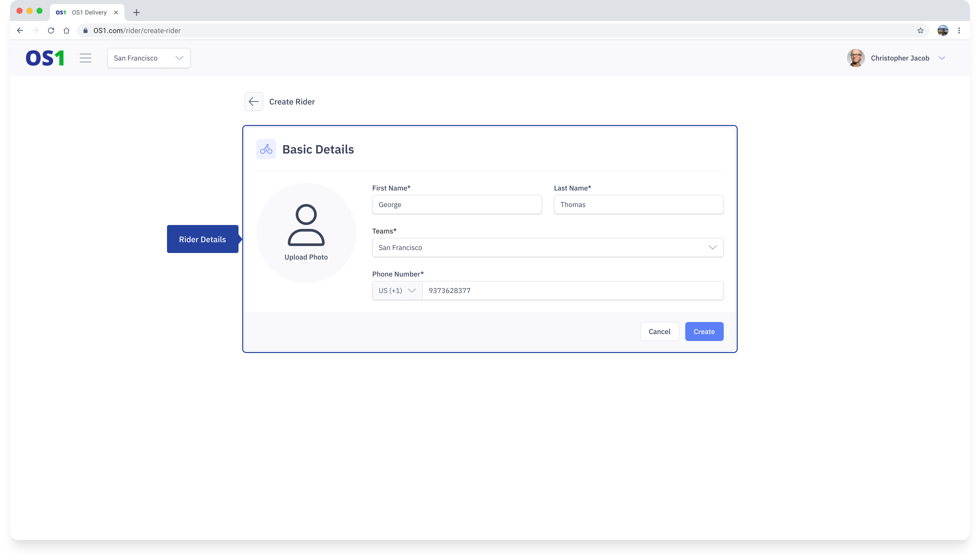Click the browser home icon
Image resolution: width=980 pixels, height=560 pixels.
coord(66,30)
